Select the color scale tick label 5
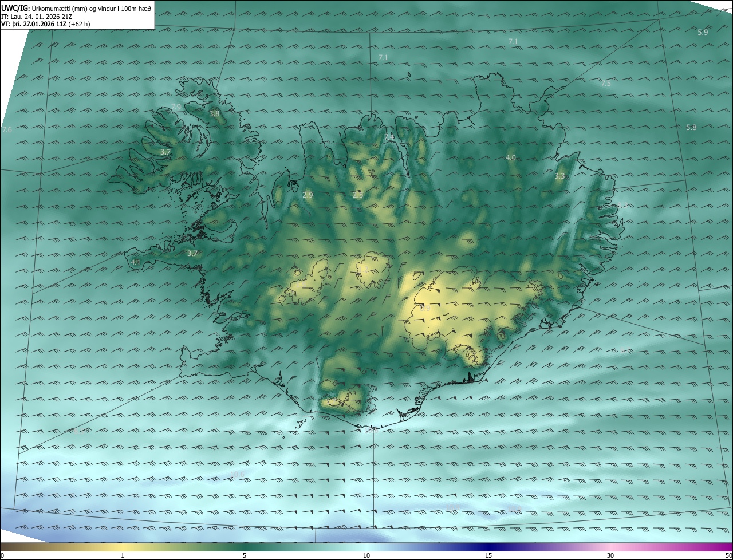The height and width of the screenshot is (560, 733). [245, 555]
